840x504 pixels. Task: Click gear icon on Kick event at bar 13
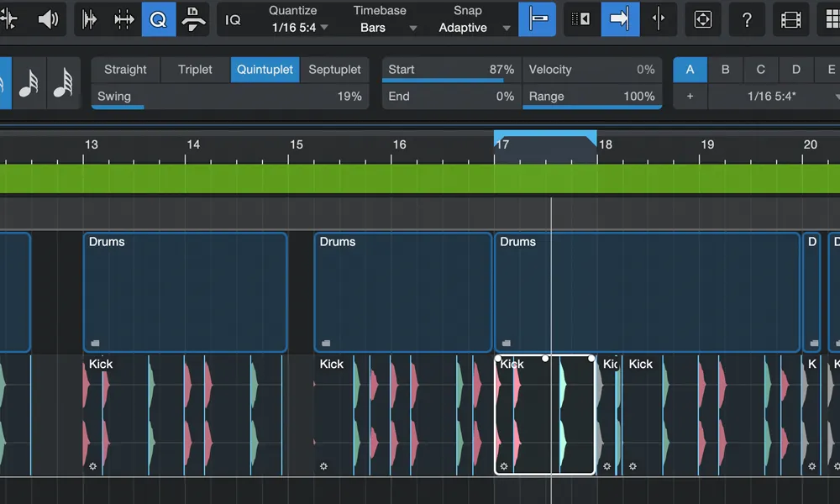click(92, 466)
